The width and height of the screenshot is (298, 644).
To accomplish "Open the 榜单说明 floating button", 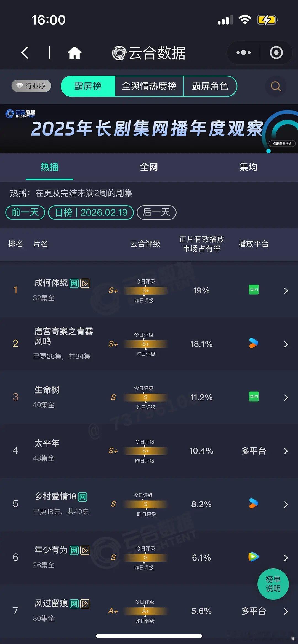I will pos(273,584).
